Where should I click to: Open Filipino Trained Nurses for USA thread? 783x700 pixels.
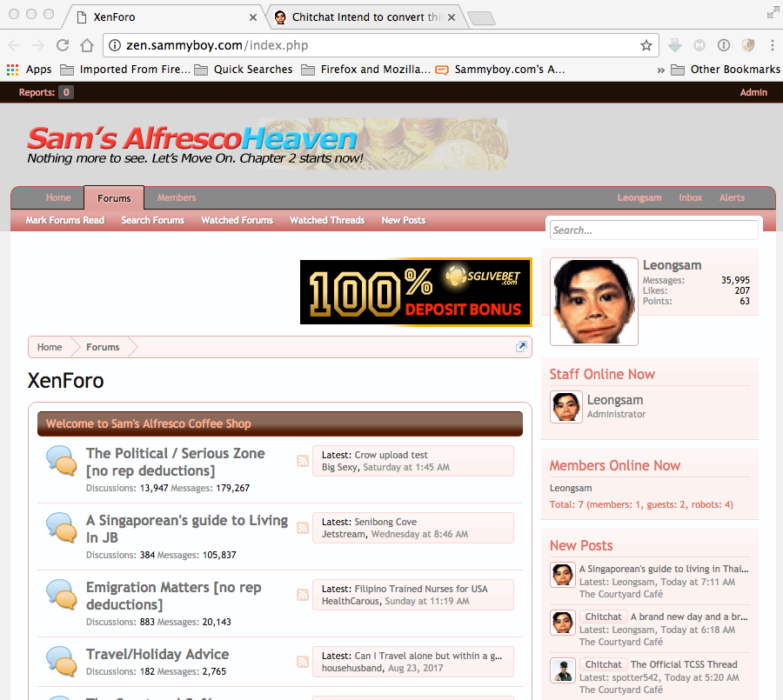[421, 589]
